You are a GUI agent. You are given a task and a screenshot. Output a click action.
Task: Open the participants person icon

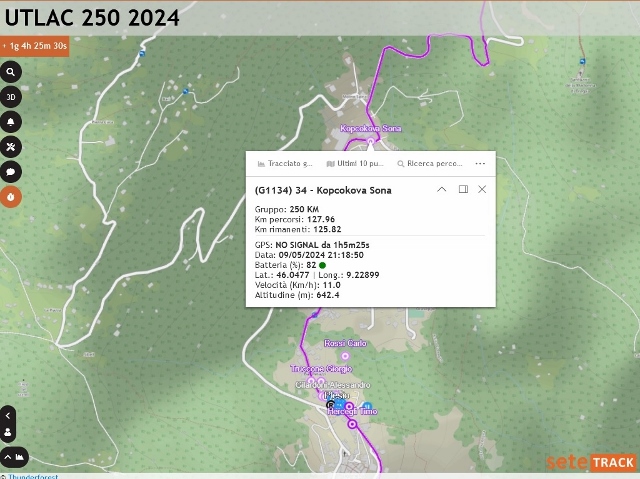coord(8,432)
